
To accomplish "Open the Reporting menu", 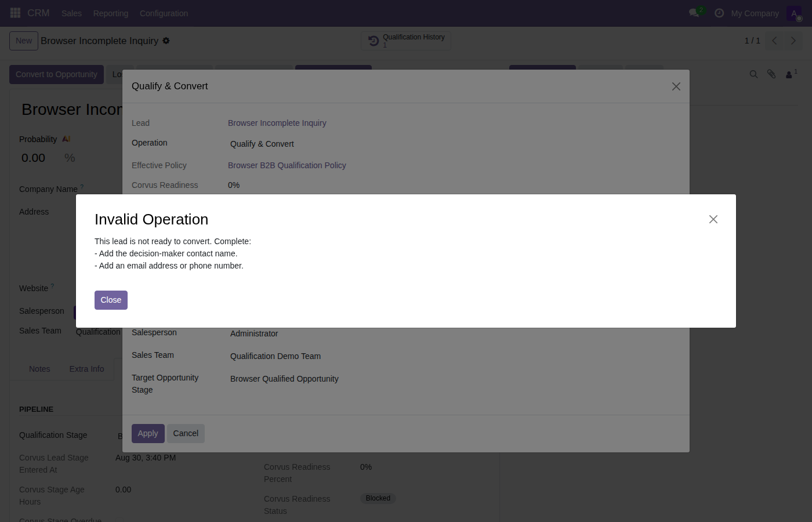I will [x=111, y=13].
